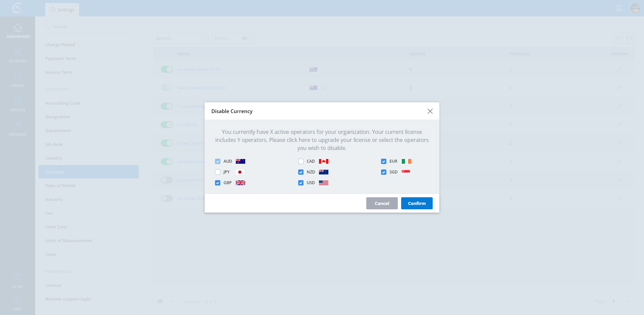This screenshot has width=644, height=315.
Task: Open the Dashboard home icon
Action: tap(17, 28)
